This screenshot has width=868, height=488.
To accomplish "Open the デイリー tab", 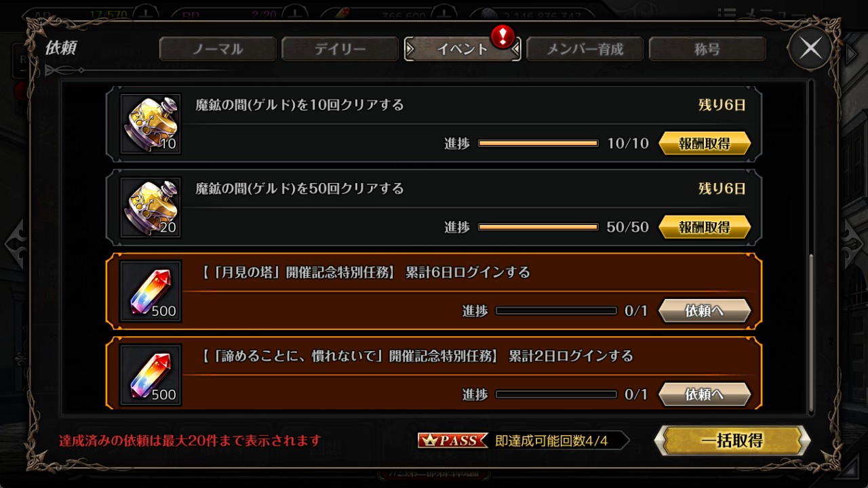I will coord(340,49).
